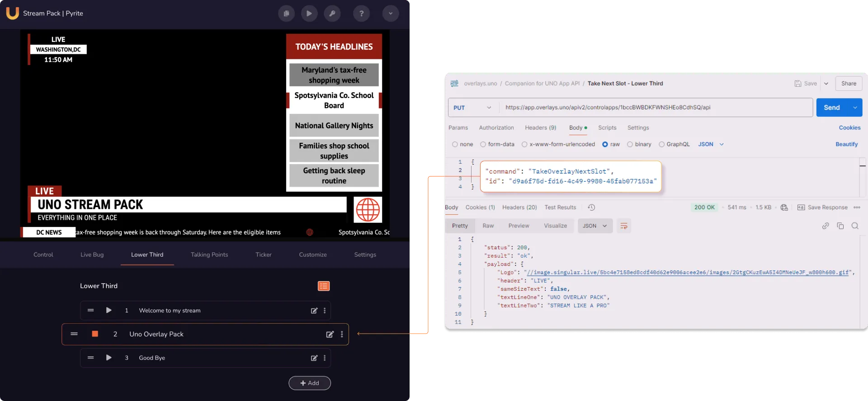Viewport: 868px width, 401px height.
Task: Select the none body radio option
Action: click(x=455, y=145)
